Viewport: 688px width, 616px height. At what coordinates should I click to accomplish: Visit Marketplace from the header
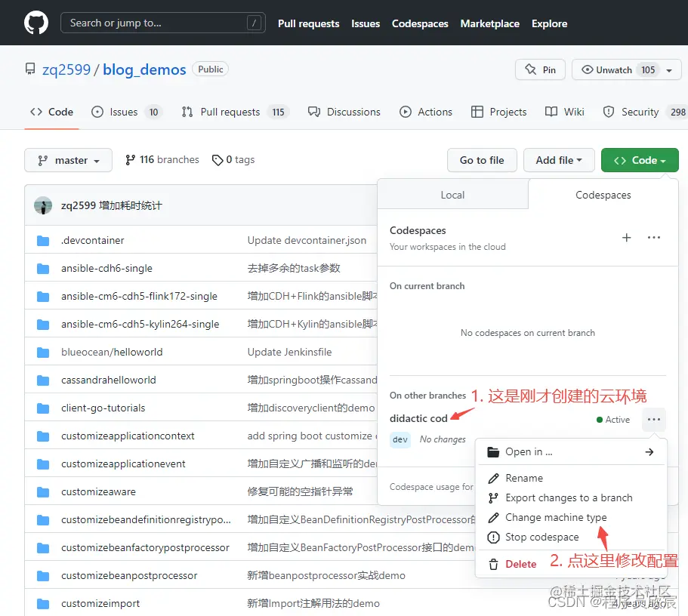pyautogui.click(x=489, y=23)
